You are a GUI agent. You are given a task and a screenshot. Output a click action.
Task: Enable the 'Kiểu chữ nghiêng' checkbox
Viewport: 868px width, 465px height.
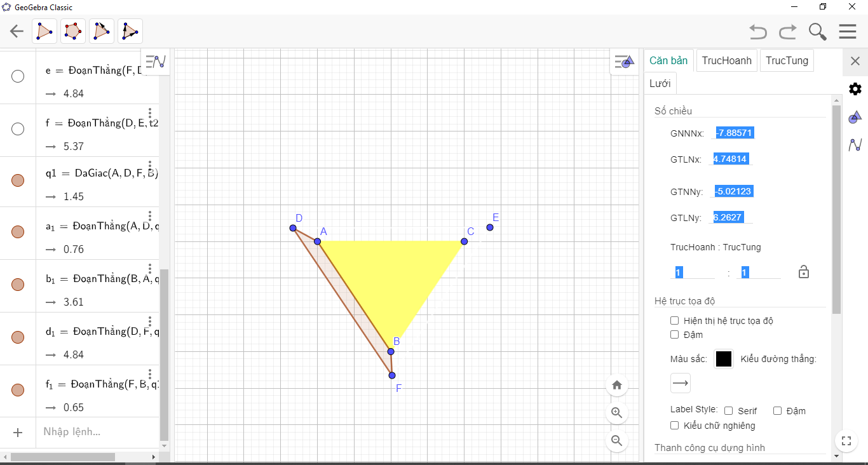pos(675,426)
